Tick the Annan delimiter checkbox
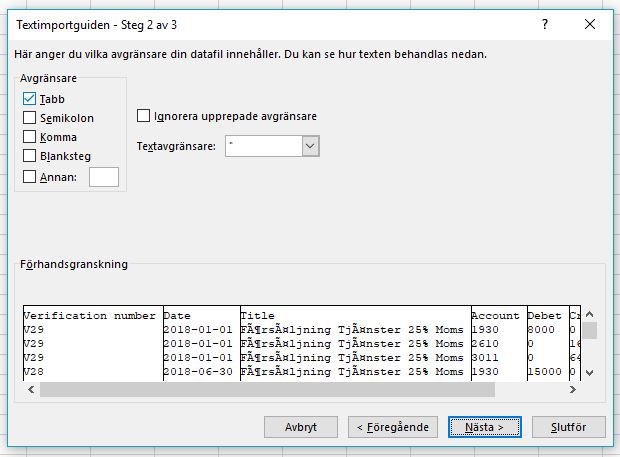This screenshot has height=457, width=620. [30, 177]
